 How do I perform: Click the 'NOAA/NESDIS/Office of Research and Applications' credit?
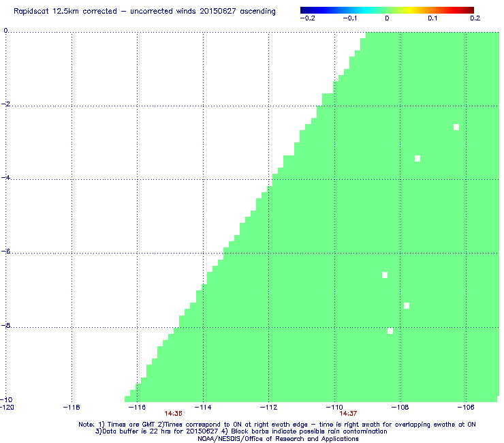278,439
